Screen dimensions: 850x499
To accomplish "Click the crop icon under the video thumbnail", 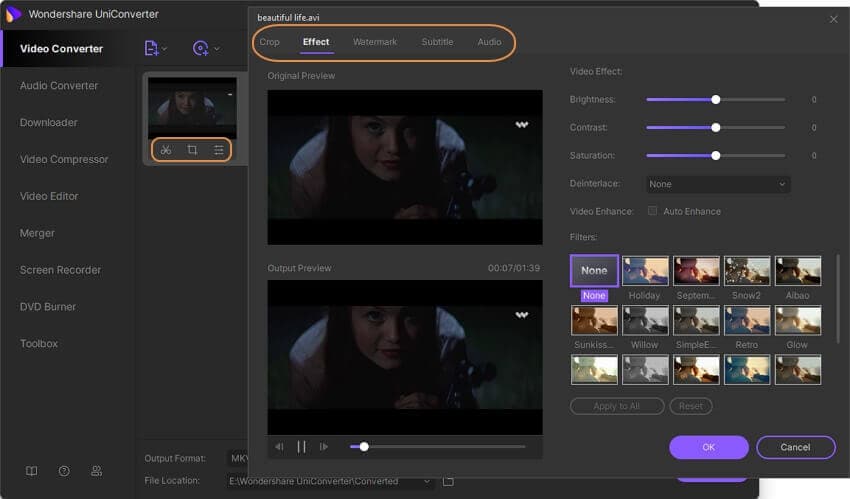I will tap(192, 150).
